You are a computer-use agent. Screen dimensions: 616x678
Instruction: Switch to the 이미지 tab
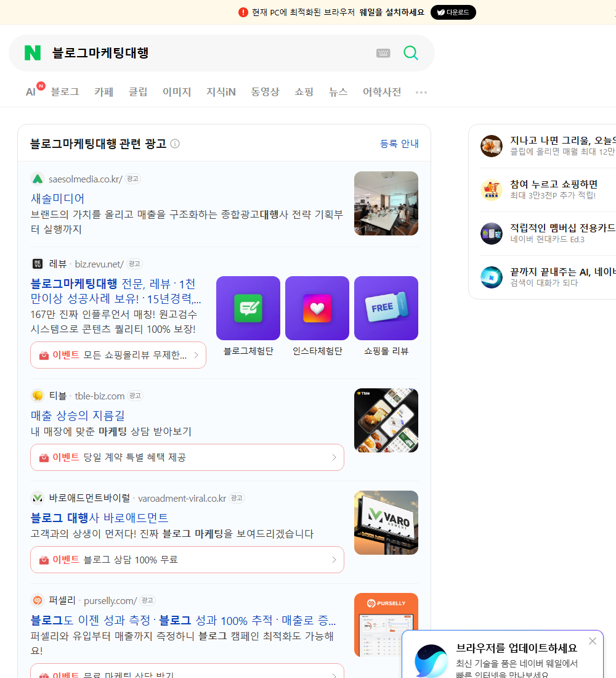pos(177,92)
